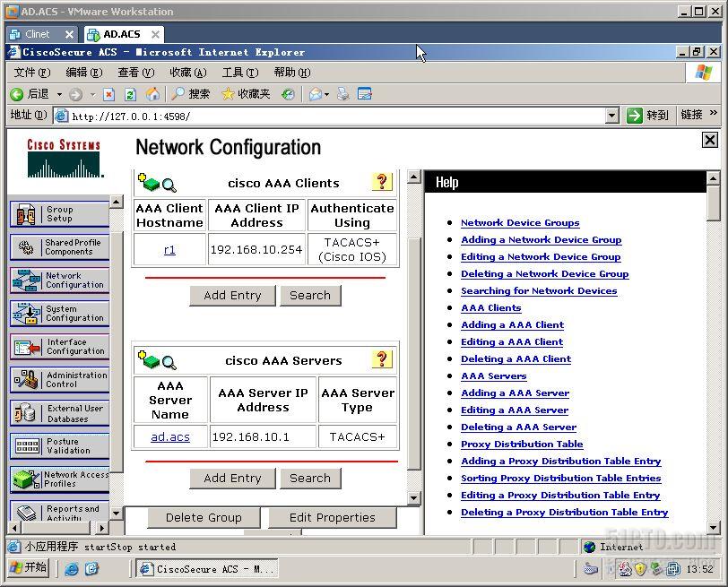Click Add Entry under AAA Clients
This screenshot has width=728, height=587.
[232, 295]
